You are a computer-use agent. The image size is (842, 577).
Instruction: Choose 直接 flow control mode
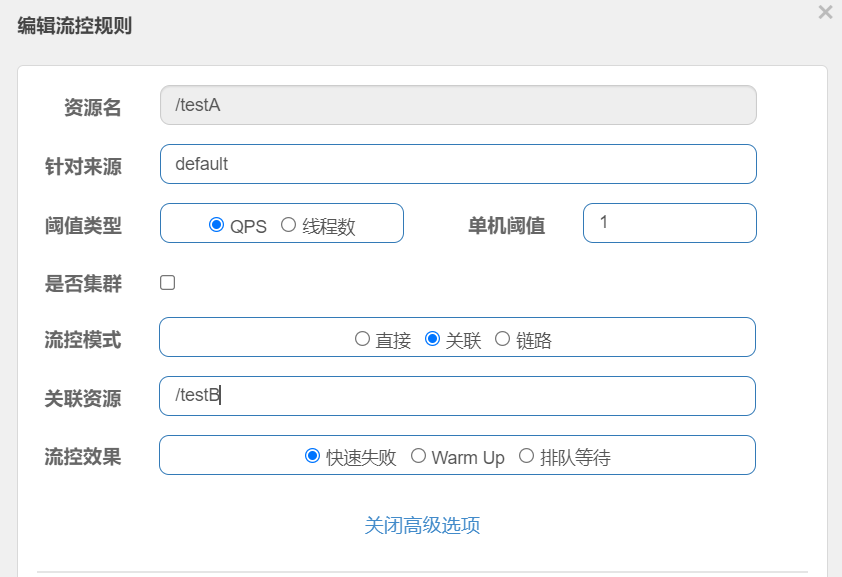pos(362,339)
